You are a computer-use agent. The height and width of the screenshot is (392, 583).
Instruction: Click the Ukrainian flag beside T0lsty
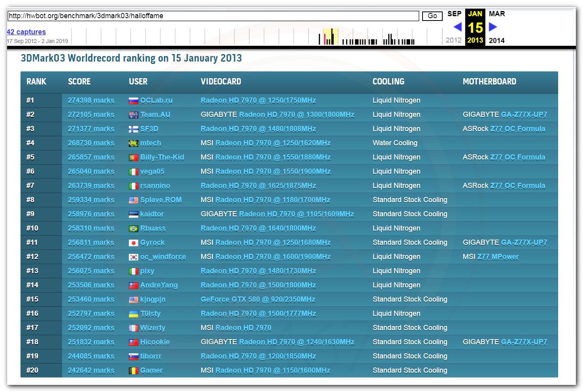[134, 314]
